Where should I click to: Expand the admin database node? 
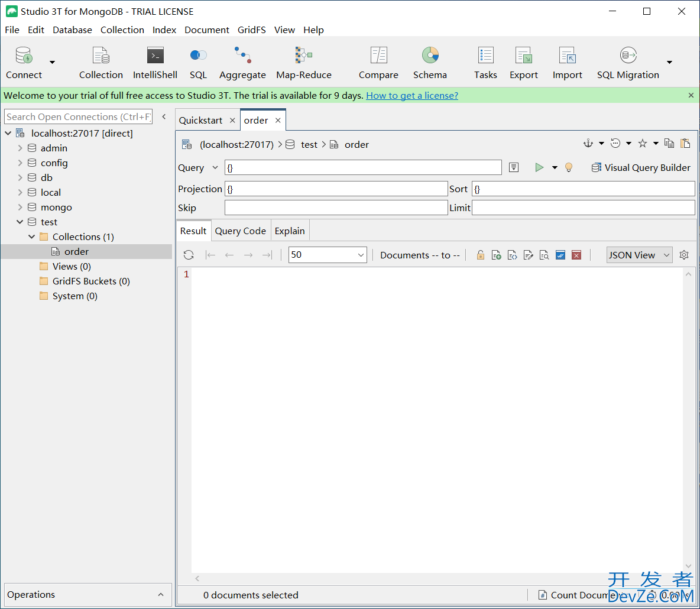click(20, 148)
